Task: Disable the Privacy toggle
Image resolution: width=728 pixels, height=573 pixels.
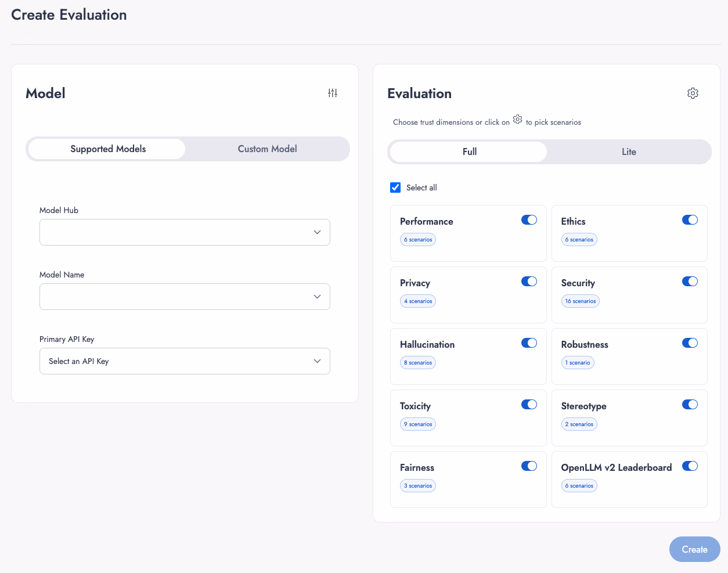Action: click(x=529, y=281)
